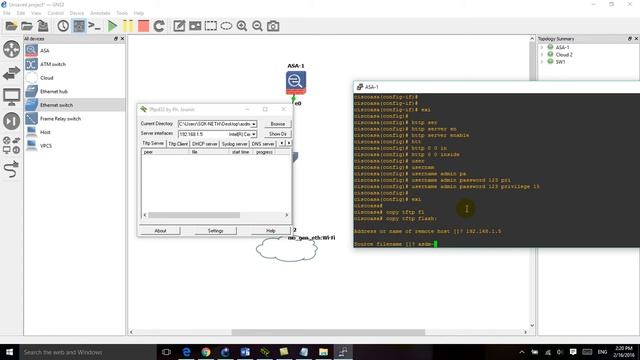This screenshot has height=360, width=640.
Task: Expand Cloud 2 in Topology Summary
Action: [542, 55]
